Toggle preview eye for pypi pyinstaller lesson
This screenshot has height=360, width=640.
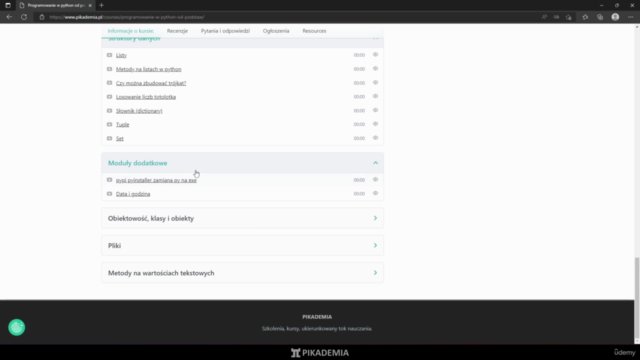tap(375, 180)
